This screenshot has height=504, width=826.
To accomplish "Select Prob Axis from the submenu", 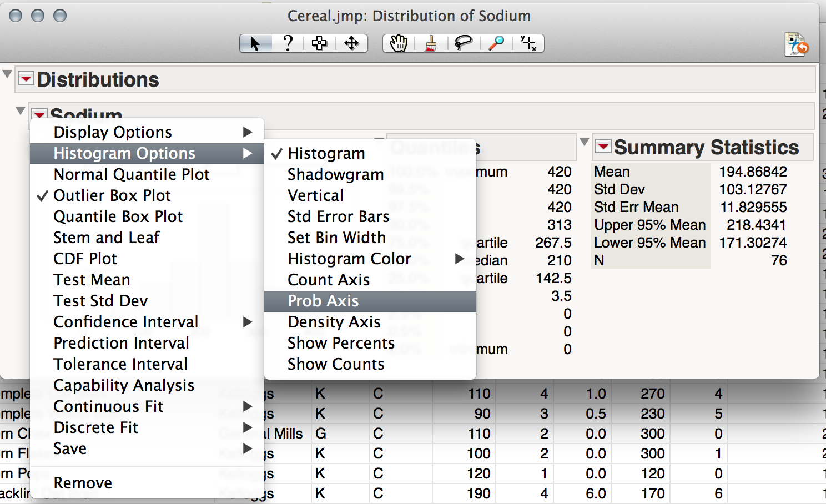I will pyautogui.click(x=323, y=301).
